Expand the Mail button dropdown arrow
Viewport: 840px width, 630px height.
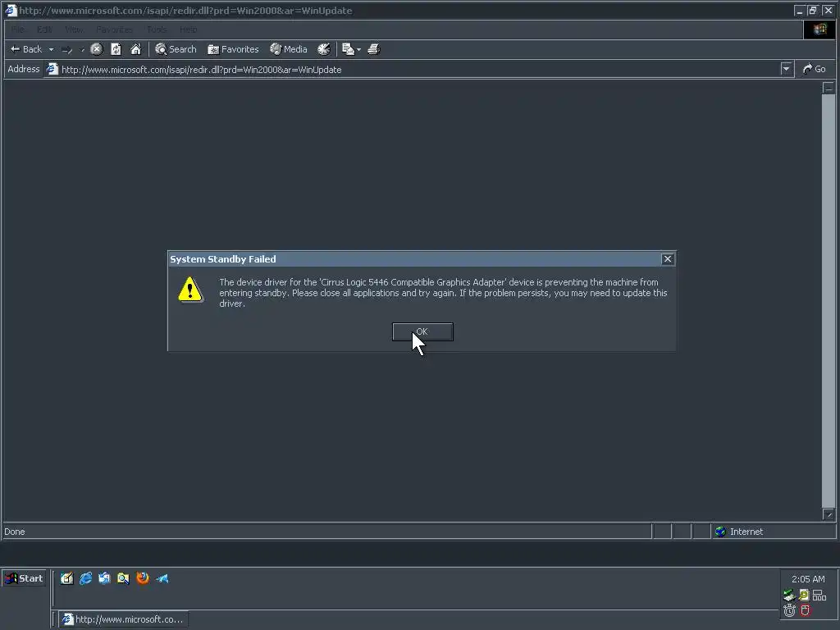coord(359,49)
